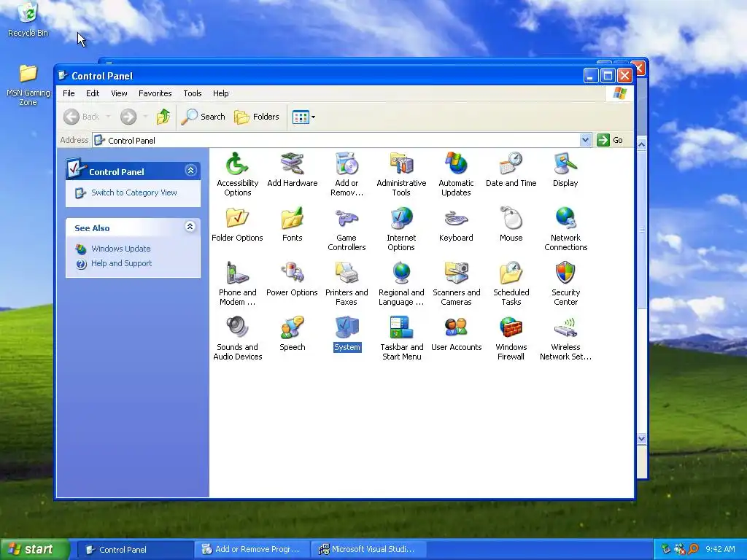Viewport: 747px width, 560px height.
Task: Open Power Options icon
Action: [x=292, y=279]
